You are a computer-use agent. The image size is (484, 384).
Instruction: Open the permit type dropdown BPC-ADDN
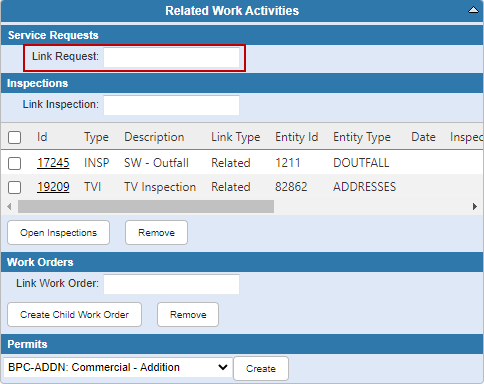(118, 367)
